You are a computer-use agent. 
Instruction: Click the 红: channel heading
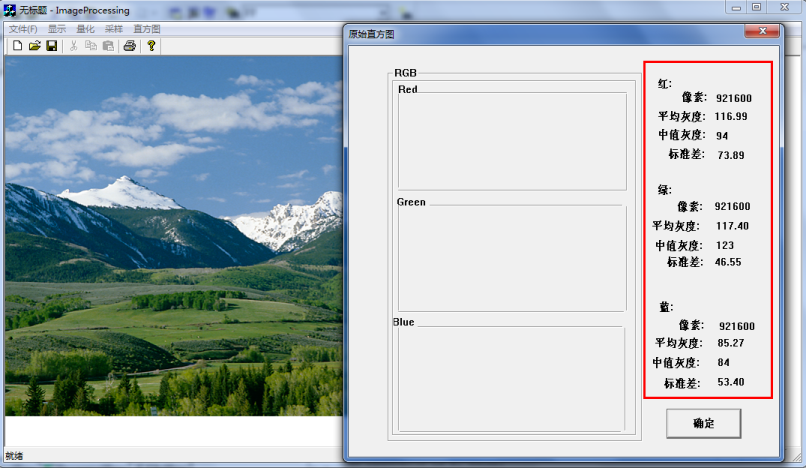pos(665,83)
